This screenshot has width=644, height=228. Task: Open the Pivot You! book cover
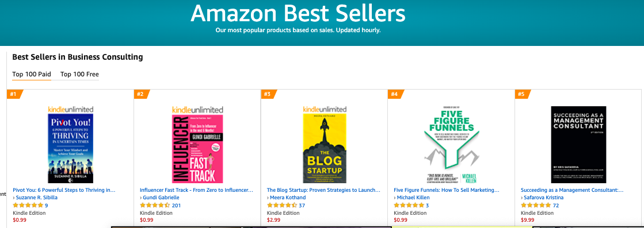71,144
